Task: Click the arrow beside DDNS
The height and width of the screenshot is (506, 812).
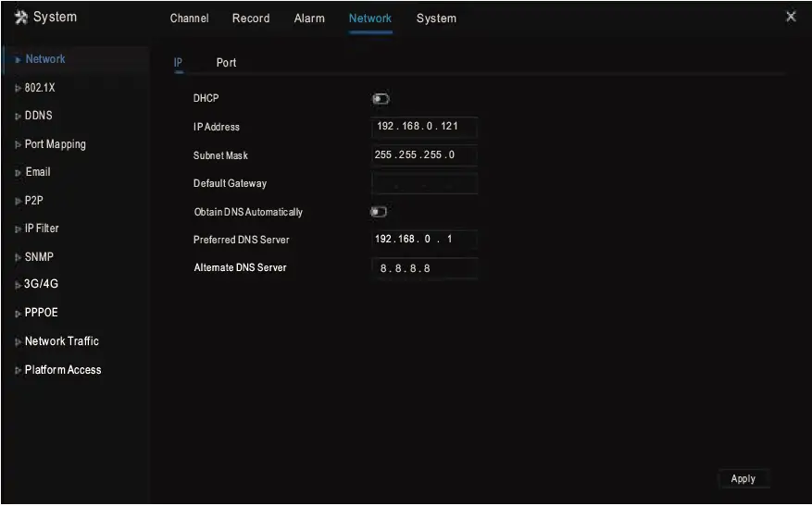Action: 19,117
